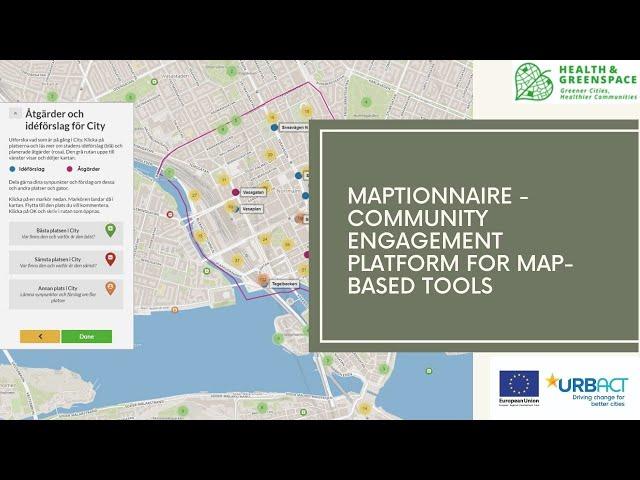Screen dimensions: 640x480
Task: Open the orange cluster beside Tegelbacken
Action: point(263,280)
